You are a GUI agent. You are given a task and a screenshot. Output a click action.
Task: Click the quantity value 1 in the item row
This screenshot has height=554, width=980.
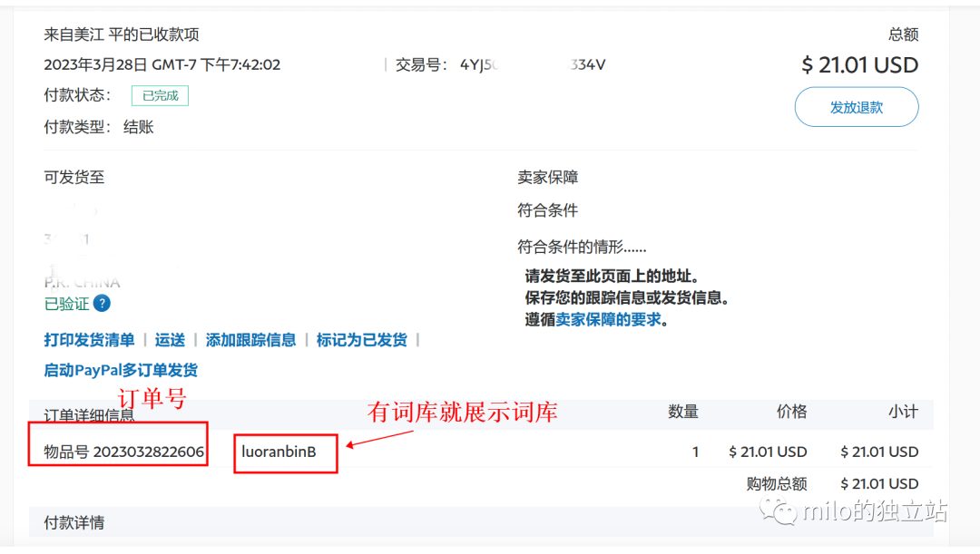(695, 452)
